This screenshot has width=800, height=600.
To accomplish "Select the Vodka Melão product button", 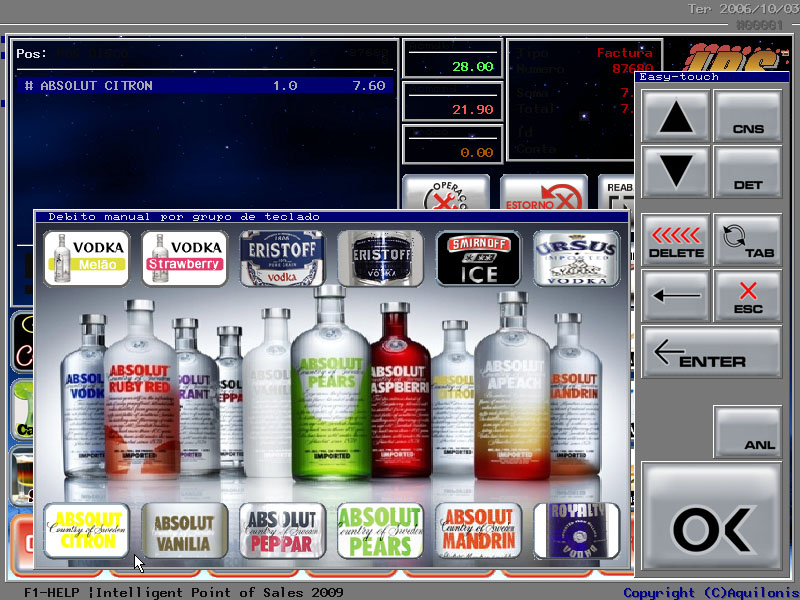I will point(87,258).
